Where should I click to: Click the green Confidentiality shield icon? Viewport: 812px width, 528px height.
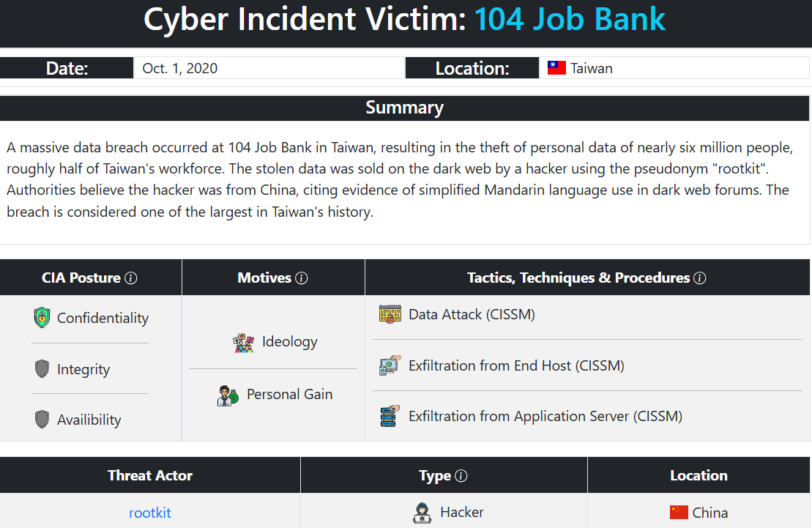[42, 318]
